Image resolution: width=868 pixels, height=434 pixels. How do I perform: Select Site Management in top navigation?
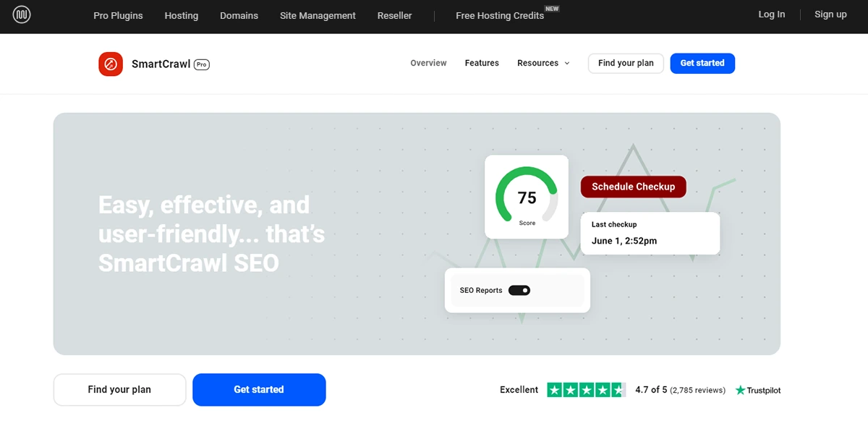pos(318,15)
